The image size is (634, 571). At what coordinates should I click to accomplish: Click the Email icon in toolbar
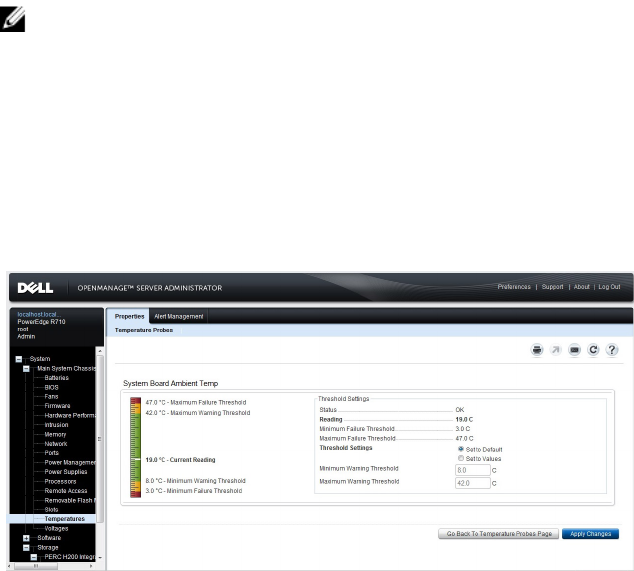(575, 350)
